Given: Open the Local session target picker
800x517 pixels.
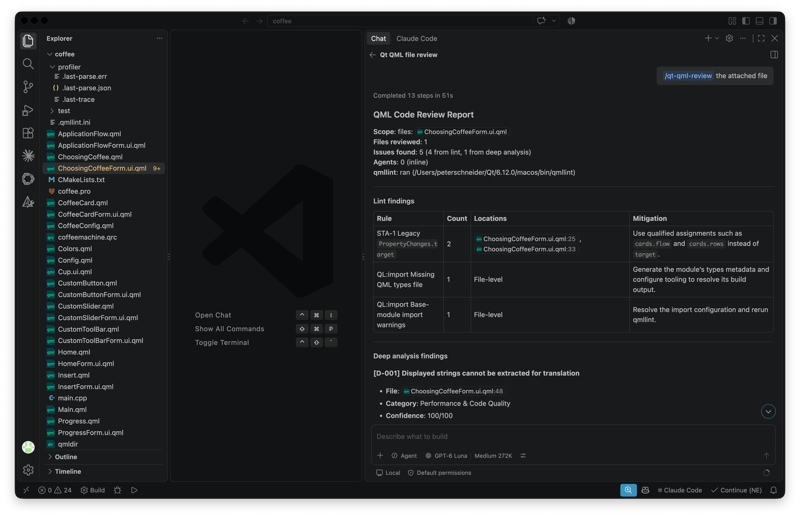Looking at the screenshot, I should point(388,473).
